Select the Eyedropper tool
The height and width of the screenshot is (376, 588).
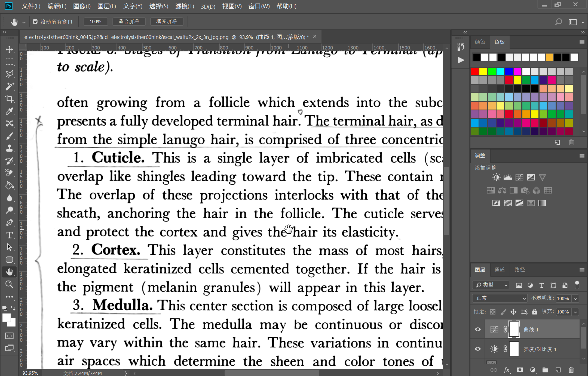coord(10,111)
